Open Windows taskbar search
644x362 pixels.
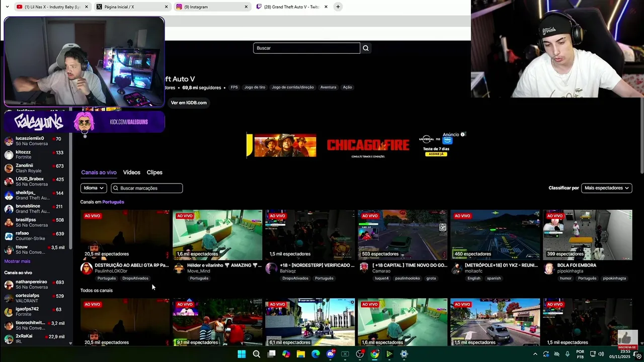tap(257, 354)
